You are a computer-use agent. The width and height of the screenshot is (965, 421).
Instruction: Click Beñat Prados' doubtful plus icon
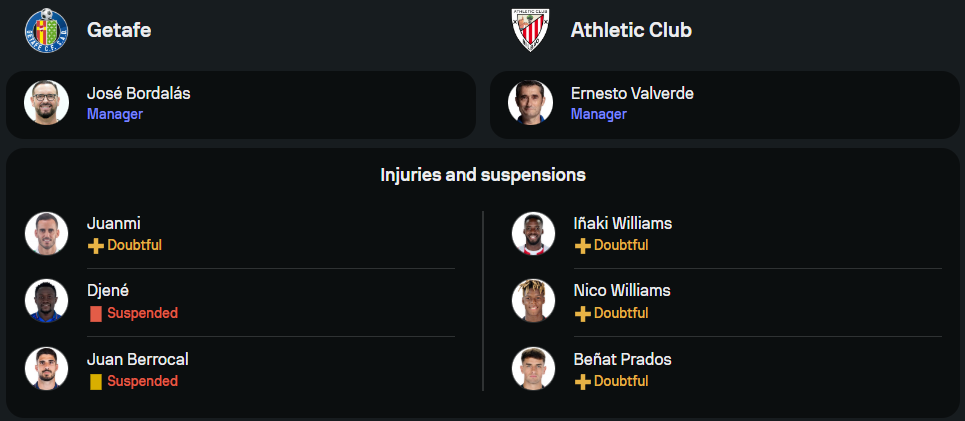point(583,381)
